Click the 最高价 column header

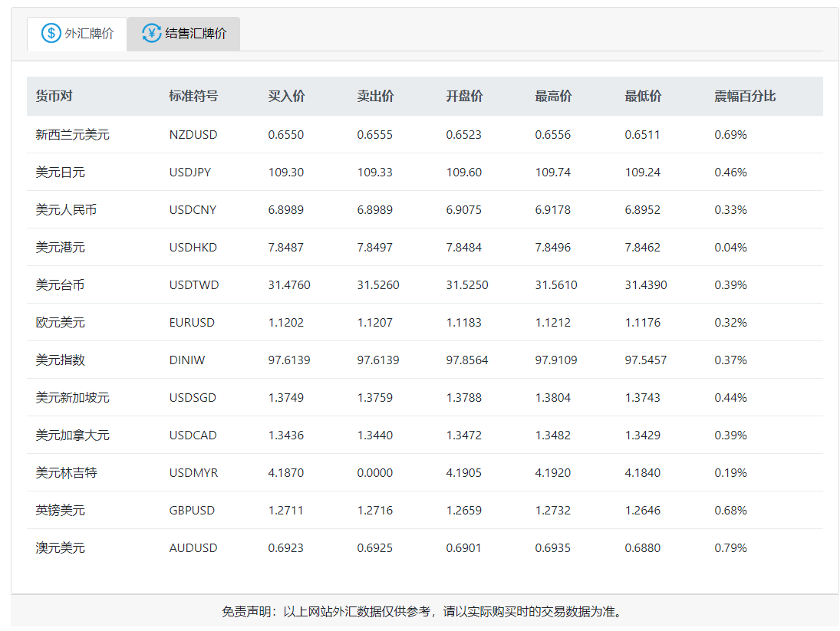click(x=553, y=97)
